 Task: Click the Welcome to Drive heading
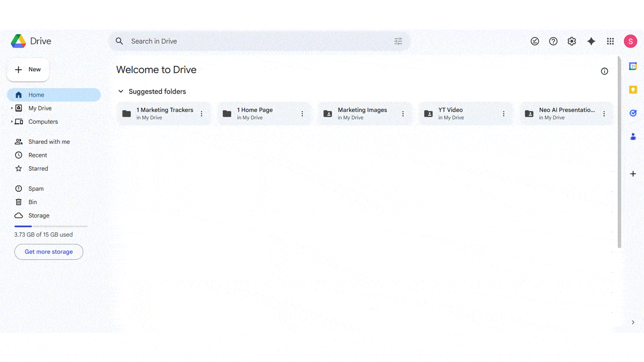click(156, 70)
